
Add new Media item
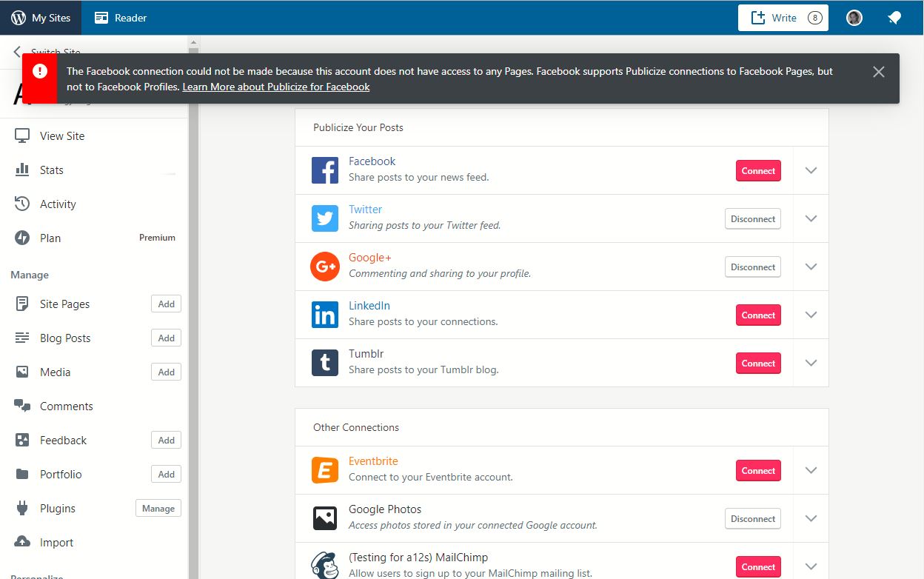point(166,372)
